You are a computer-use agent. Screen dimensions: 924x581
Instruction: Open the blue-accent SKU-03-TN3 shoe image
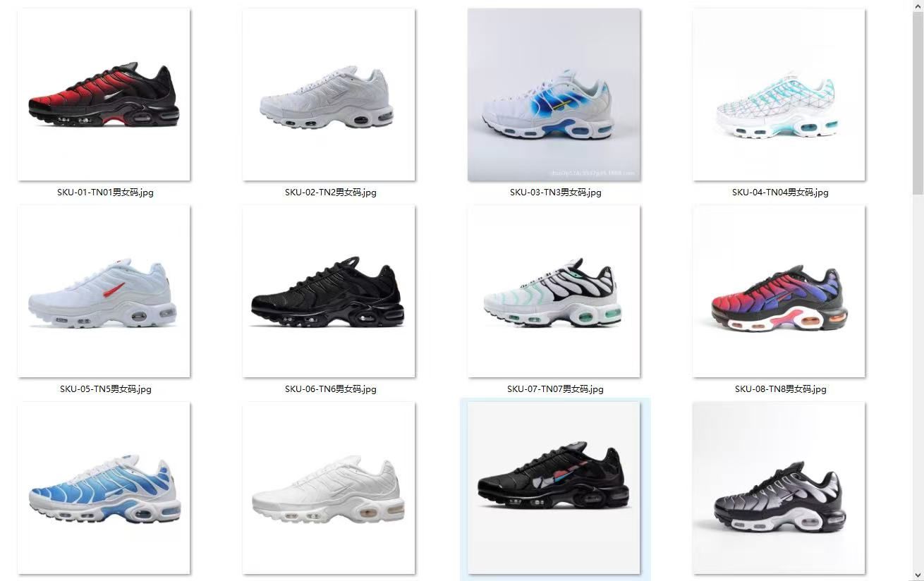click(x=554, y=94)
